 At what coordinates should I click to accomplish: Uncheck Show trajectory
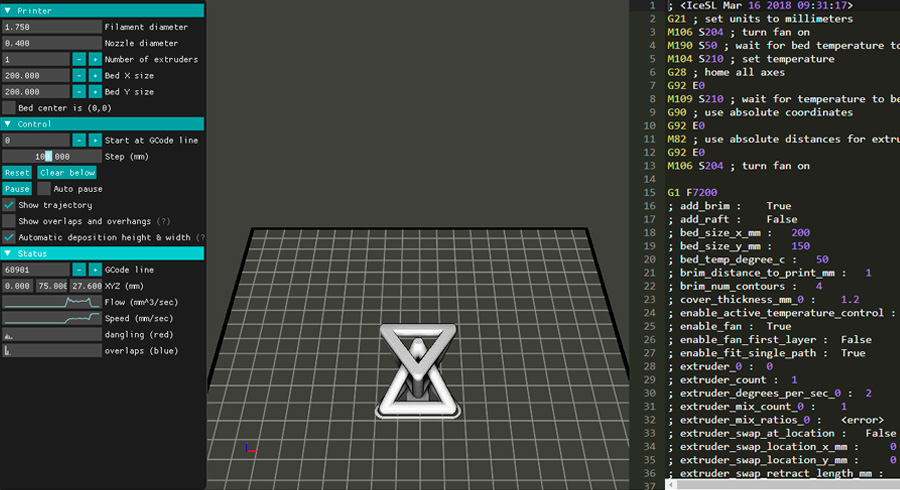[9, 205]
